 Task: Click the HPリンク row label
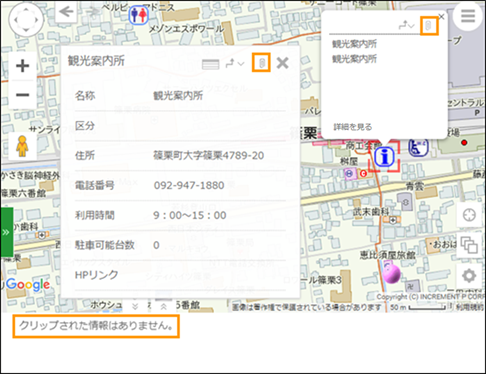tap(96, 275)
